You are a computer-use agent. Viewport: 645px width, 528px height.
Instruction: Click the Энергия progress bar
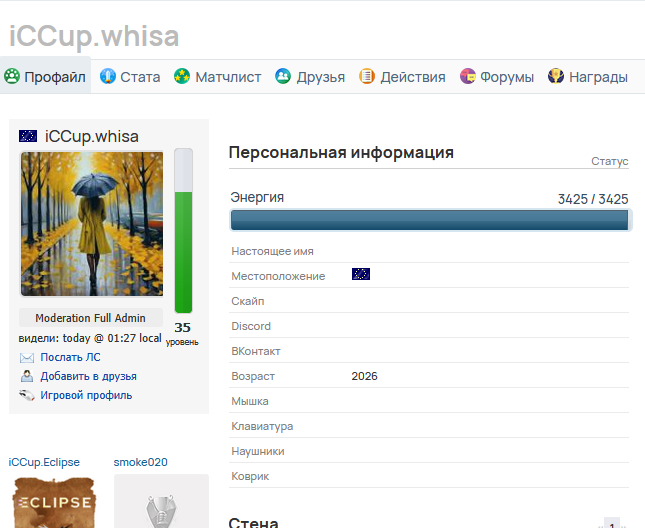[429, 220]
